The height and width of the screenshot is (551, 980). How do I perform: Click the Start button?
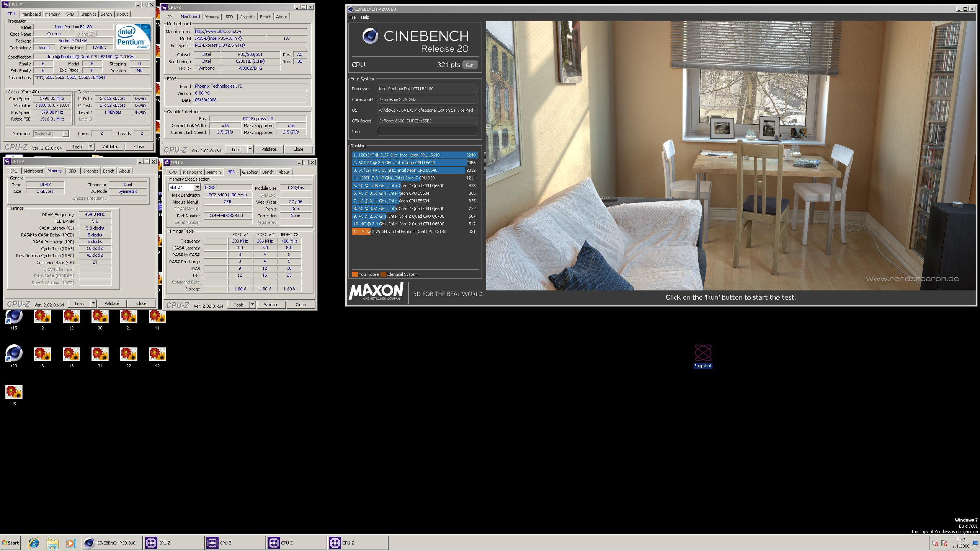pos(10,543)
